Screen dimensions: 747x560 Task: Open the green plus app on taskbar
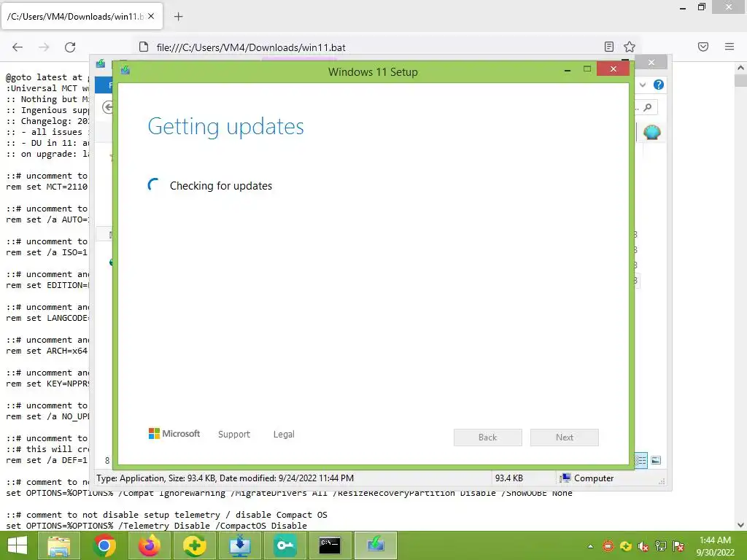194,545
